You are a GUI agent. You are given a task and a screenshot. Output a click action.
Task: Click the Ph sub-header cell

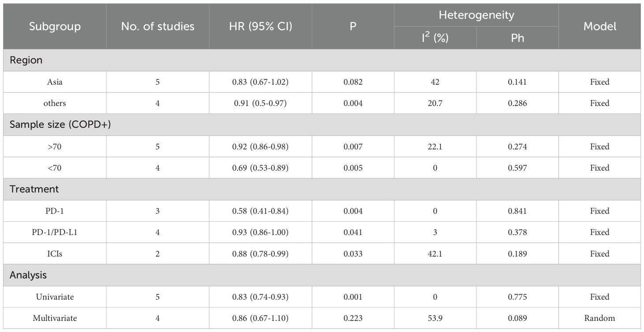[x=517, y=38]
